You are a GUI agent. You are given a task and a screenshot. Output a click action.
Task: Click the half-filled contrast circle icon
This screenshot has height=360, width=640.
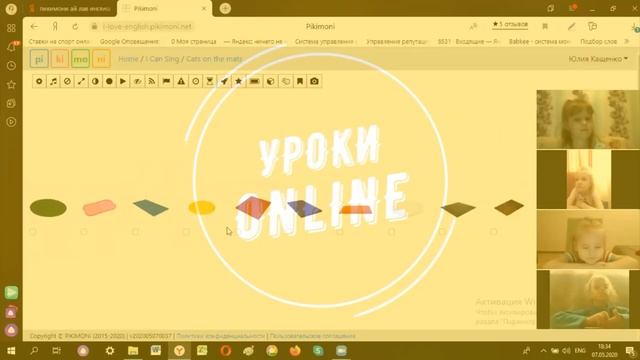coord(95,81)
